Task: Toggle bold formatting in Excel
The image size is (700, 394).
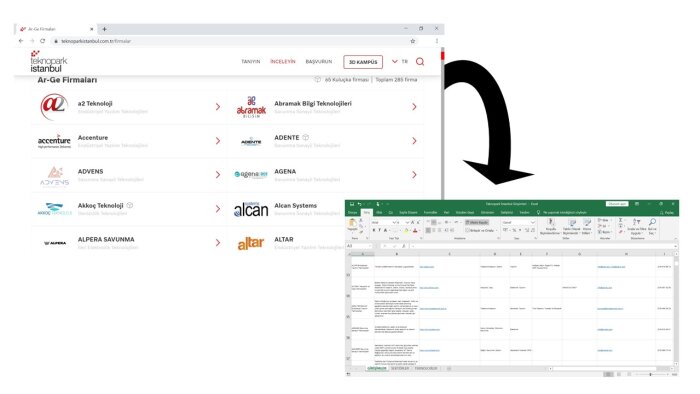Action: click(x=374, y=230)
